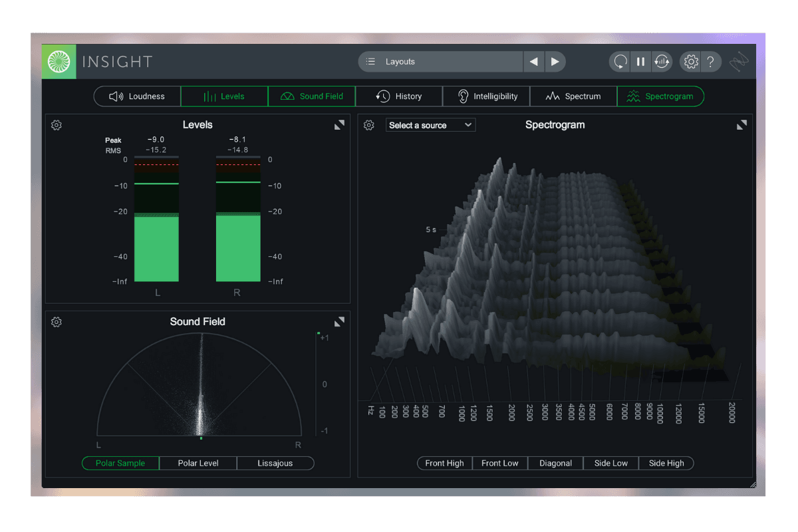Open help question mark icon

click(x=710, y=62)
